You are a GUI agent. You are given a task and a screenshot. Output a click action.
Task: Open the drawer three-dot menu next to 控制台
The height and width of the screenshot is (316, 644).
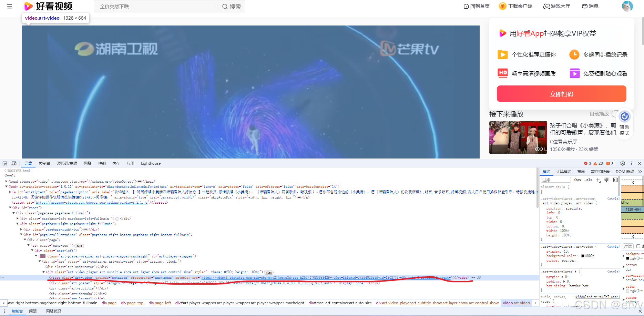point(5,311)
